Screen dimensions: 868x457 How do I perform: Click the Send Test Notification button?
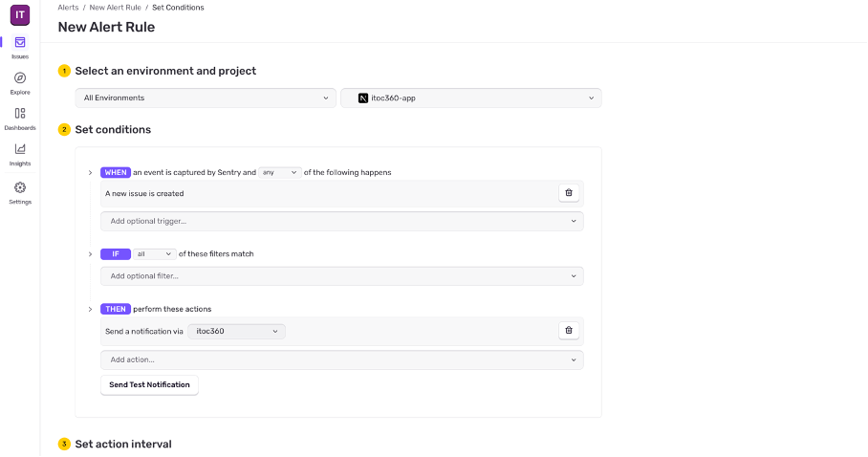pyautogui.click(x=149, y=384)
